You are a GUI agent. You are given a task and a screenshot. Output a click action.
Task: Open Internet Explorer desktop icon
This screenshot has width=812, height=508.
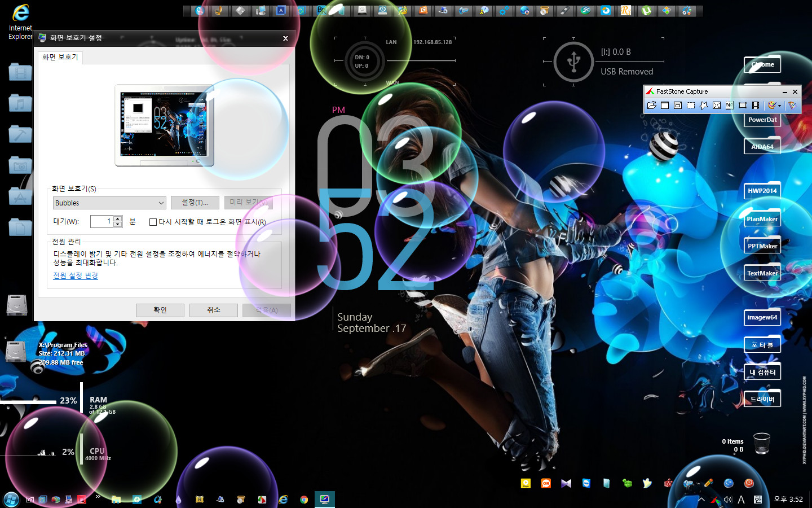pos(20,21)
